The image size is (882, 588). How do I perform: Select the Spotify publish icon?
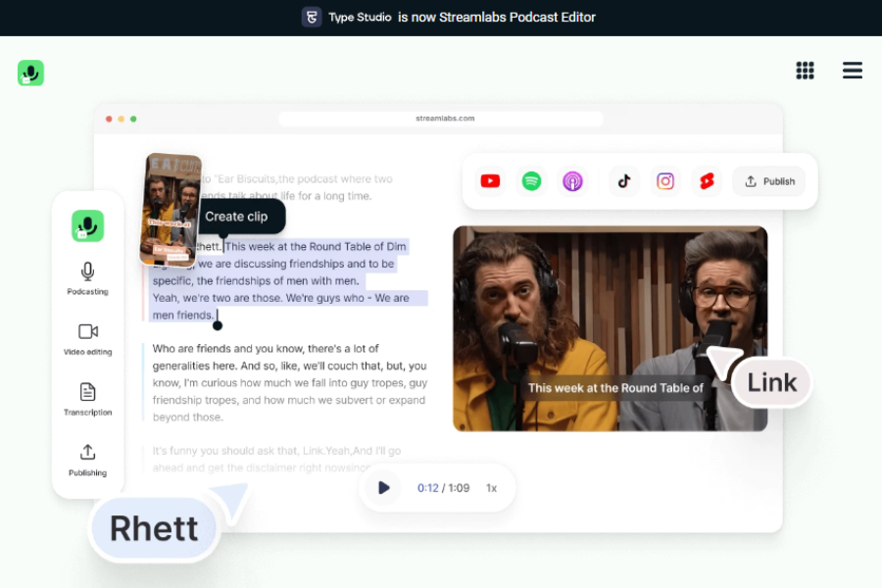click(x=531, y=181)
